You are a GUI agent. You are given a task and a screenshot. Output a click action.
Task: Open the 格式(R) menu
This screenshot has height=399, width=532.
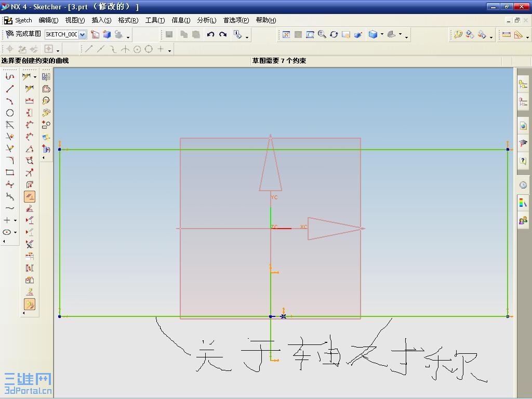pyautogui.click(x=128, y=20)
